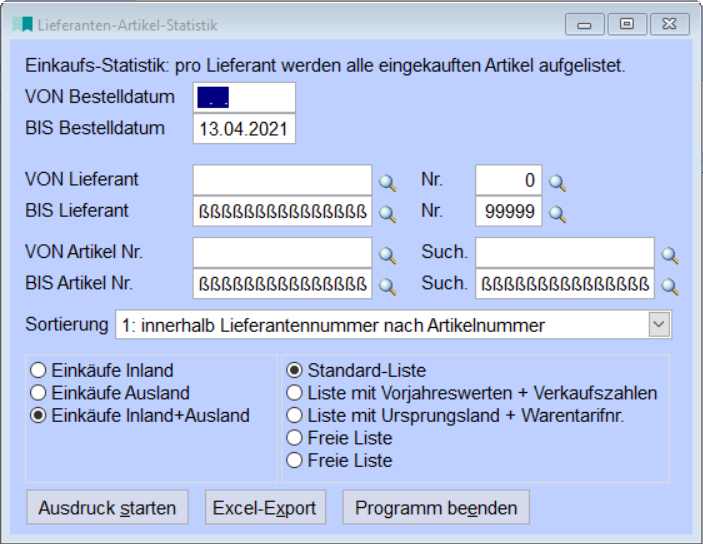
Task: Open lookup for VON Lieferant Nr. 0
Action: pos(557,183)
